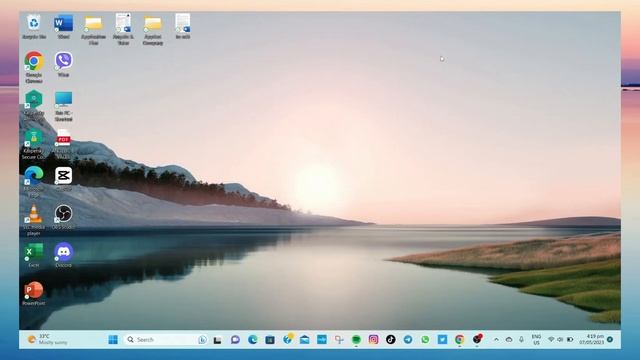
Task: Click the Bing icon in the search box
Action: pyautogui.click(x=202, y=340)
